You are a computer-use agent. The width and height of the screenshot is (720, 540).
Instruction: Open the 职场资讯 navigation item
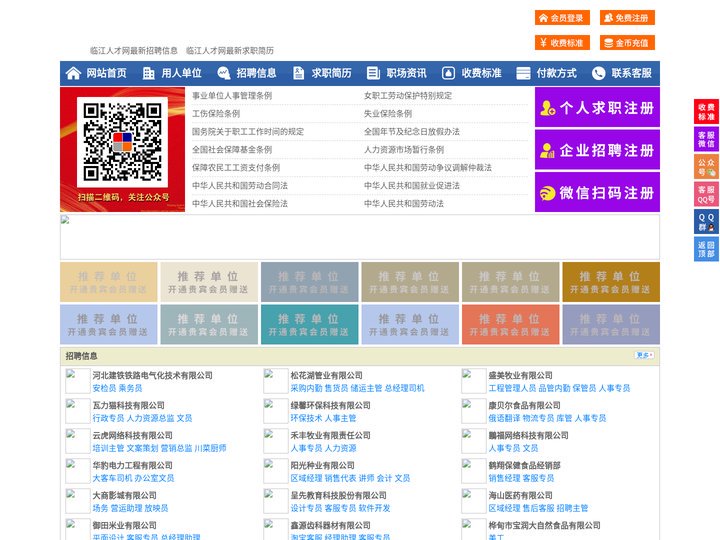(x=406, y=73)
